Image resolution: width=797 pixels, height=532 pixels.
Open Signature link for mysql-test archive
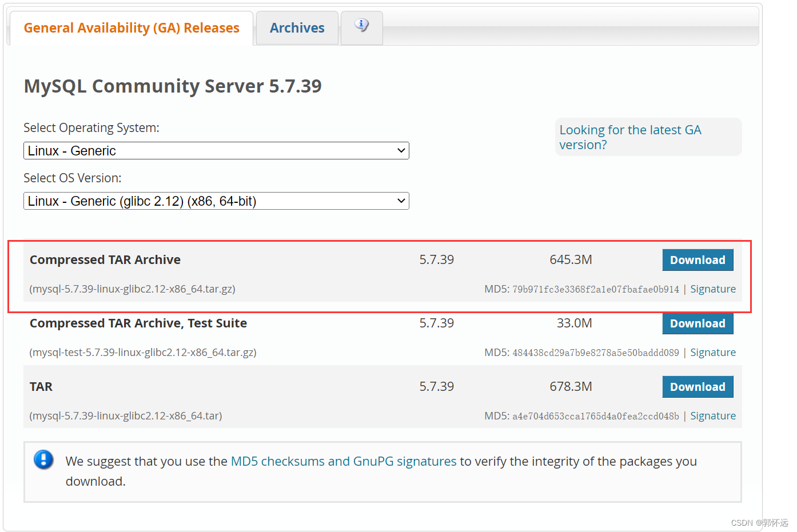[713, 353]
